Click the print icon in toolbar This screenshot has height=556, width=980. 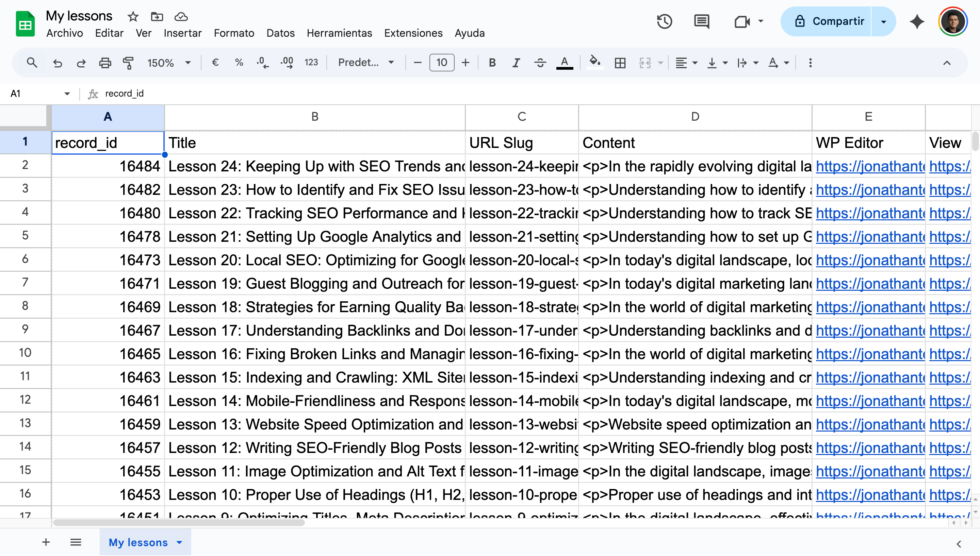coord(105,63)
